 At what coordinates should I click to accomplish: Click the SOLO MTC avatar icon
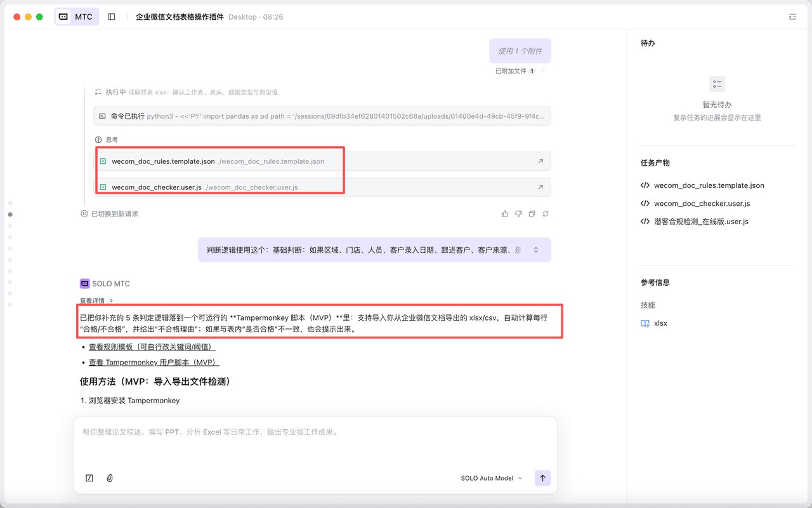pos(84,284)
